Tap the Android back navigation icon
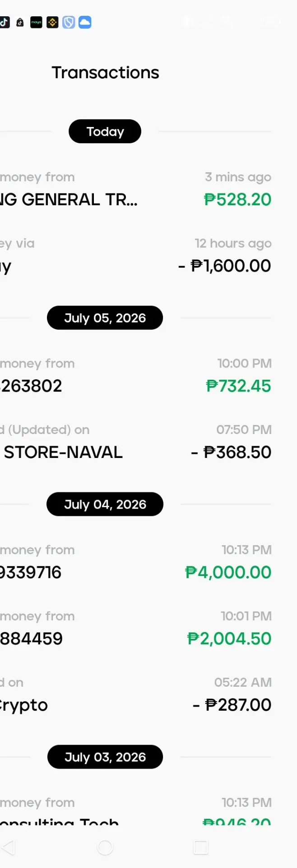297x868 pixels. tap(8, 848)
